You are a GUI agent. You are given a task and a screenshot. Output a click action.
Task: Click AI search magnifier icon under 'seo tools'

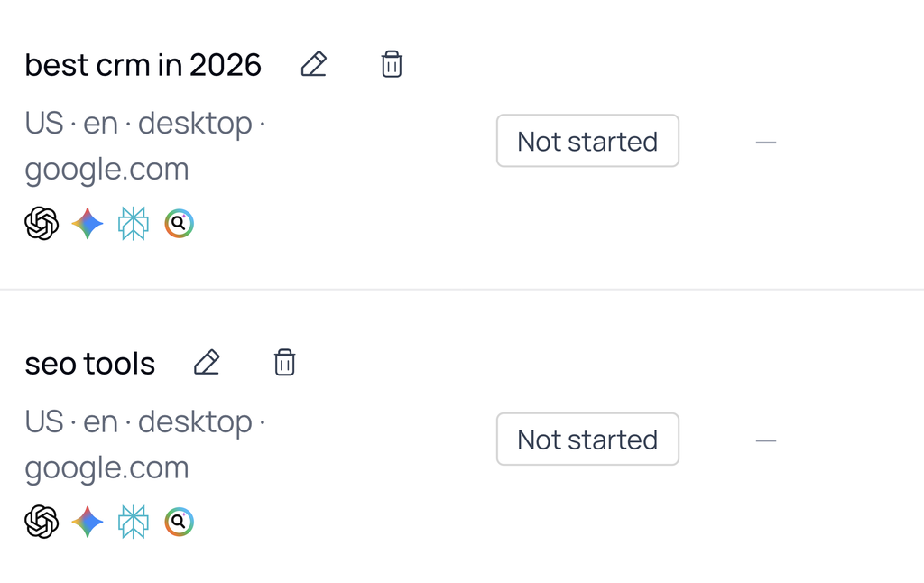tap(180, 523)
